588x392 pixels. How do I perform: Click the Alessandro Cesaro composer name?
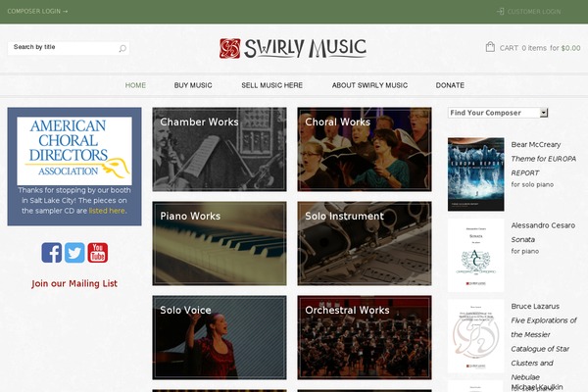[x=543, y=225]
